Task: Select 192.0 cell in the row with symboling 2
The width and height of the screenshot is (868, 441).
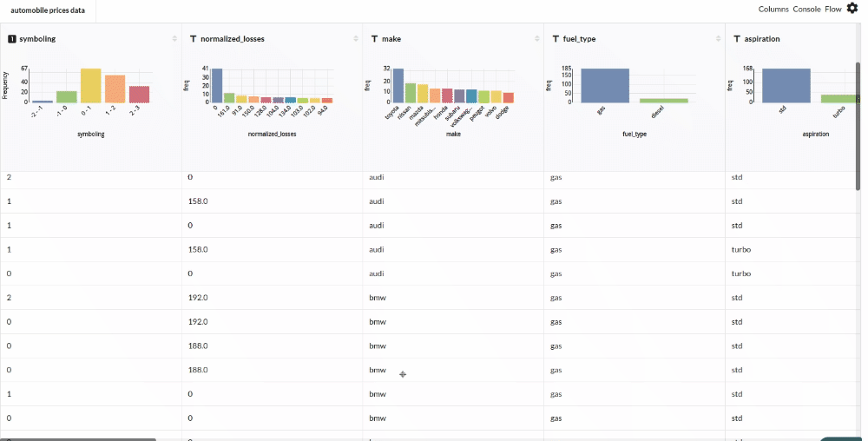Action: [198, 298]
